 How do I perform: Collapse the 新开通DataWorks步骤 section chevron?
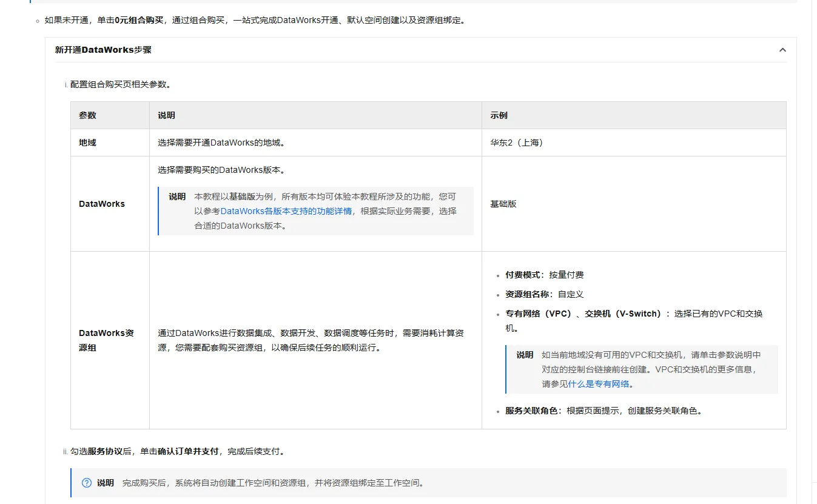click(782, 50)
